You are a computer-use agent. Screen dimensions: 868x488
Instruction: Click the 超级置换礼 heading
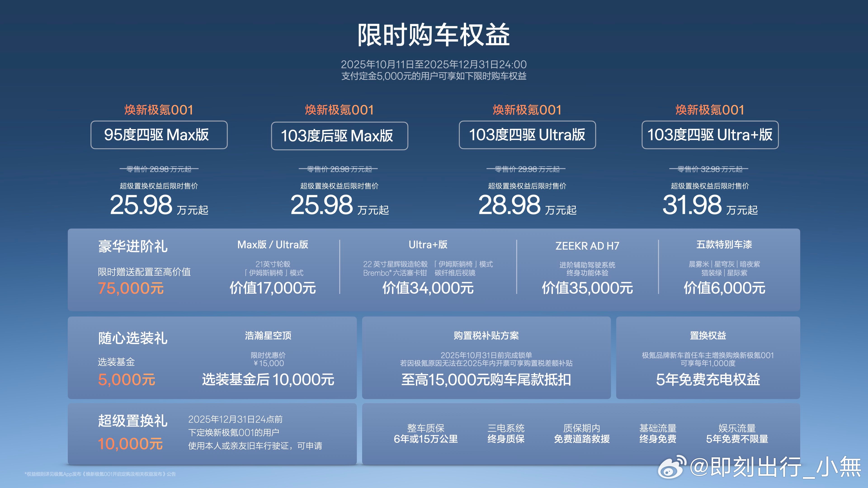(x=133, y=421)
